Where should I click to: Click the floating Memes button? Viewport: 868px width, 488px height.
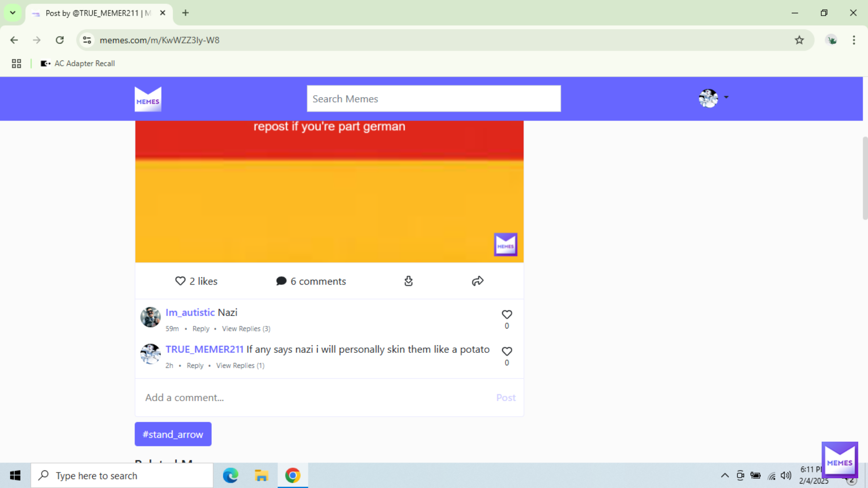click(840, 460)
